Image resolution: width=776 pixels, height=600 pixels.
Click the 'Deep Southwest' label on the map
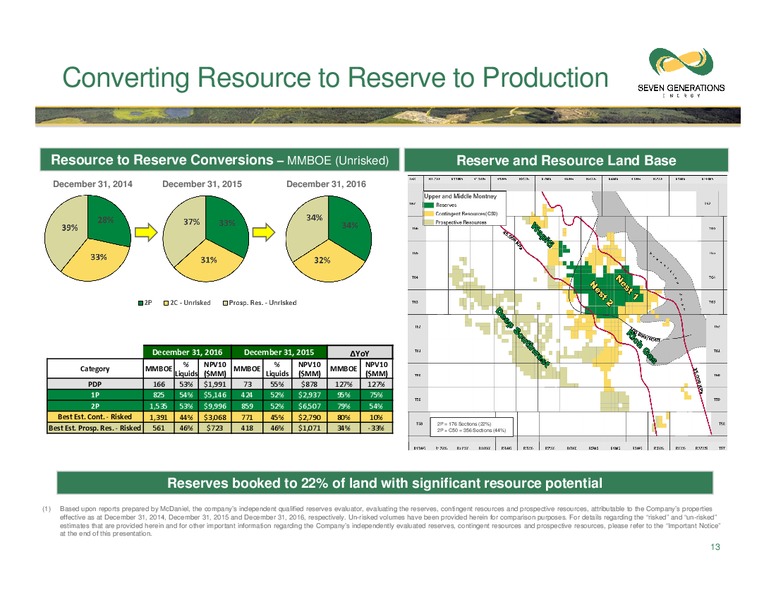tap(522, 338)
